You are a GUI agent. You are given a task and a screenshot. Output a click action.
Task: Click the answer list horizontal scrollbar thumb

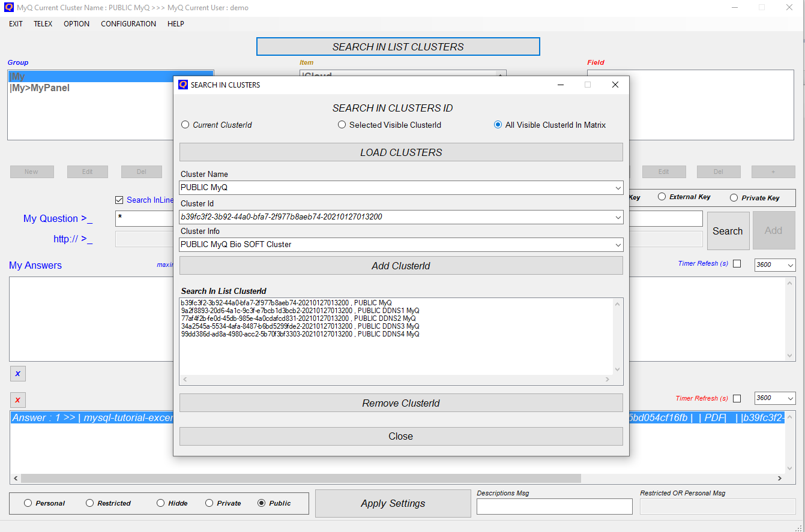(x=301, y=479)
